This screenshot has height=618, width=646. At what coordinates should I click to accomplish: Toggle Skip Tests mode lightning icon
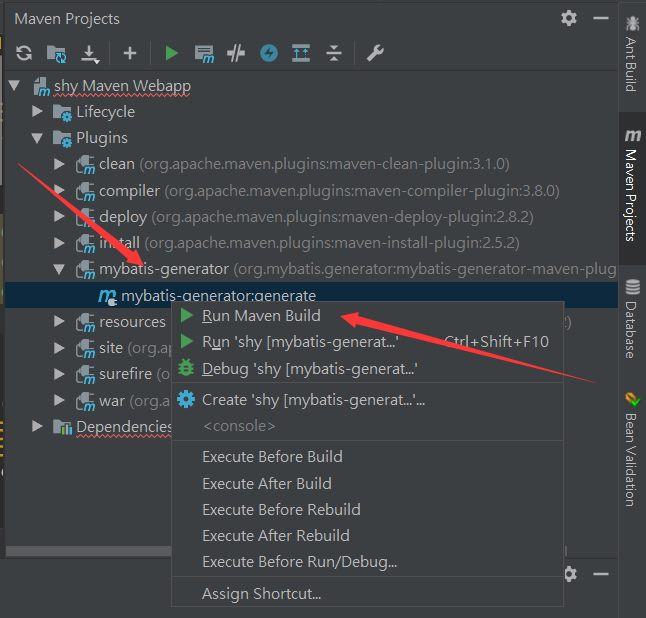pyautogui.click(x=269, y=53)
